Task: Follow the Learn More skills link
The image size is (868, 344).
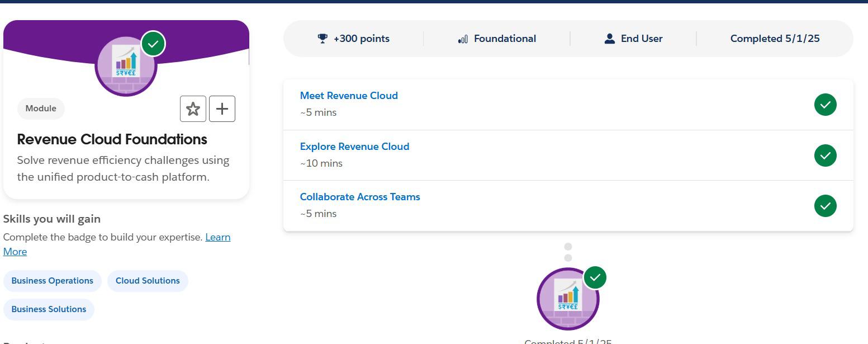Action: [x=117, y=244]
